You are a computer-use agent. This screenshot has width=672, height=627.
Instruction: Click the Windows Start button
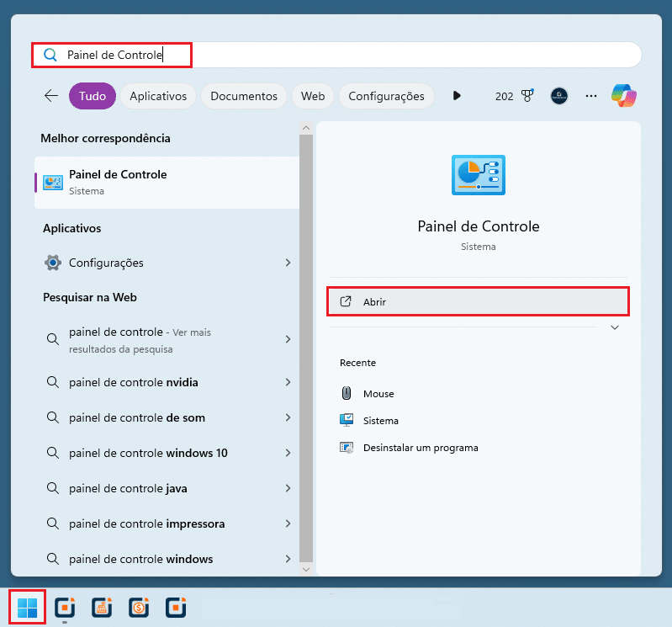[x=27, y=607]
